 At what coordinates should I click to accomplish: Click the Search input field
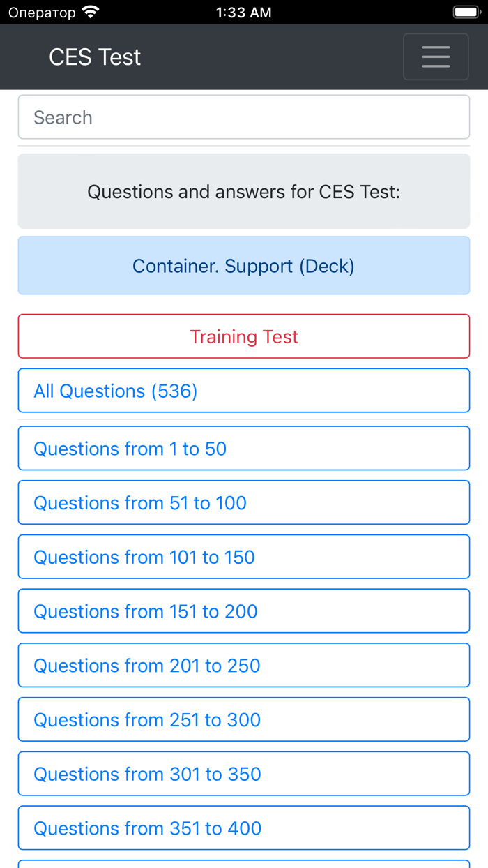pos(243,117)
